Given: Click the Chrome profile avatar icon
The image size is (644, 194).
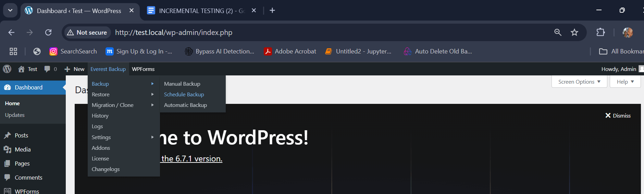Looking at the screenshot, I should (x=628, y=33).
